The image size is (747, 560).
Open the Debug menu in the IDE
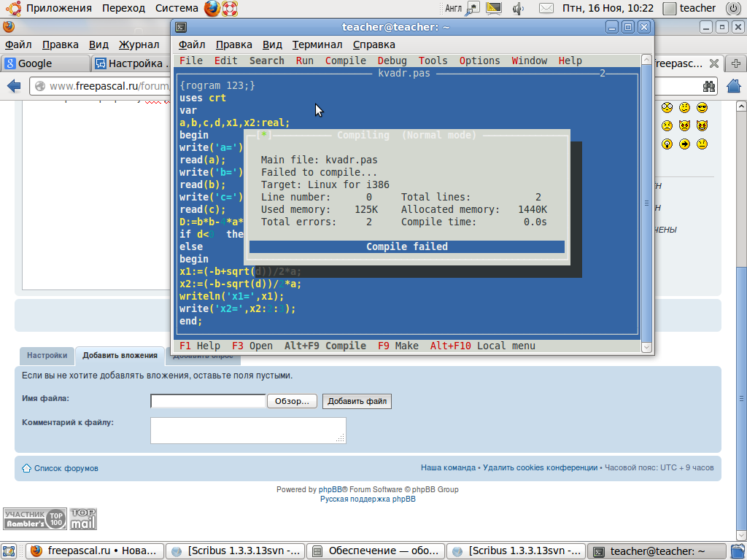point(392,61)
